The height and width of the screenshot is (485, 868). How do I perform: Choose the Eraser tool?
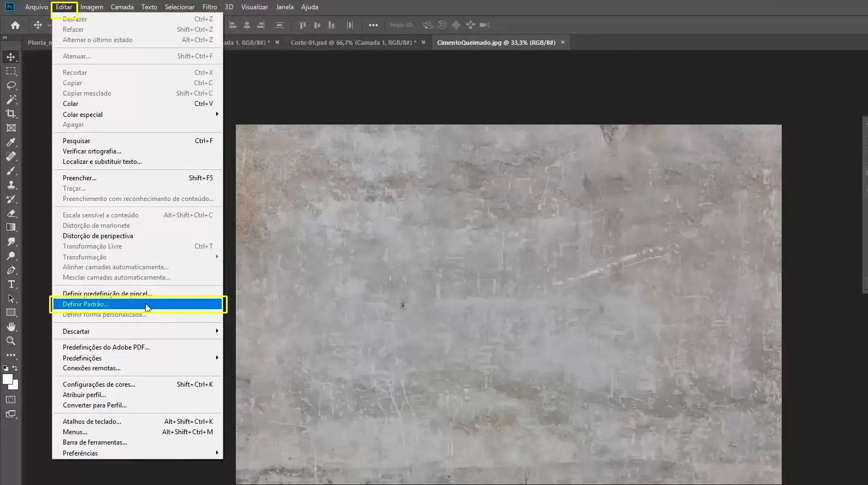click(x=11, y=214)
